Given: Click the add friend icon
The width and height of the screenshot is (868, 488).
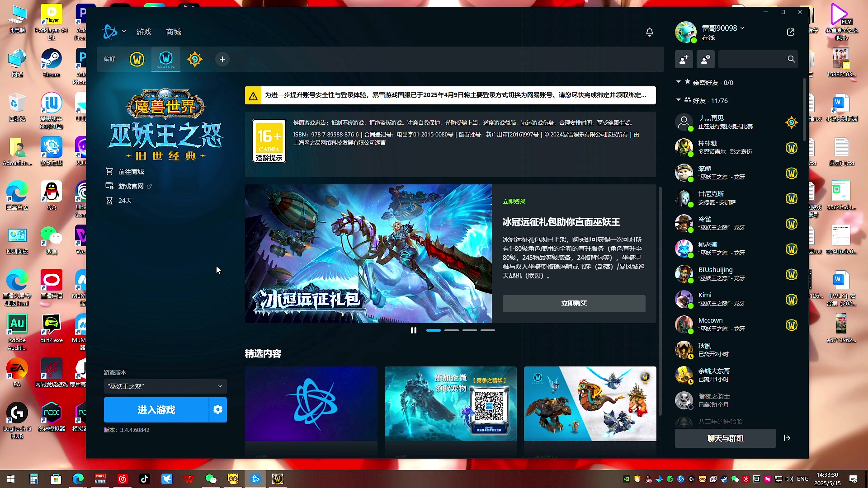Looking at the screenshot, I should point(684,59).
